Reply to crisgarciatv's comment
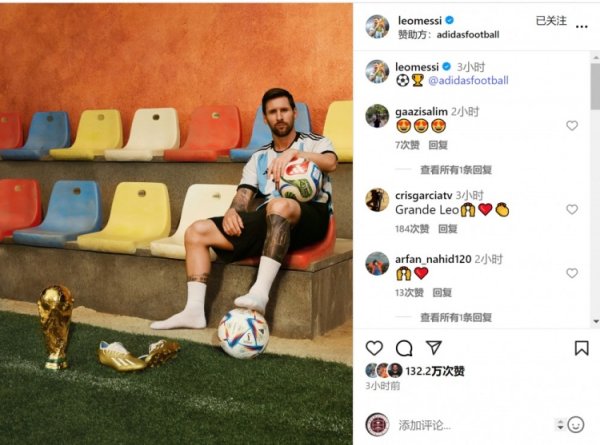This screenshot has height=445, width=600. click(448, 229)
